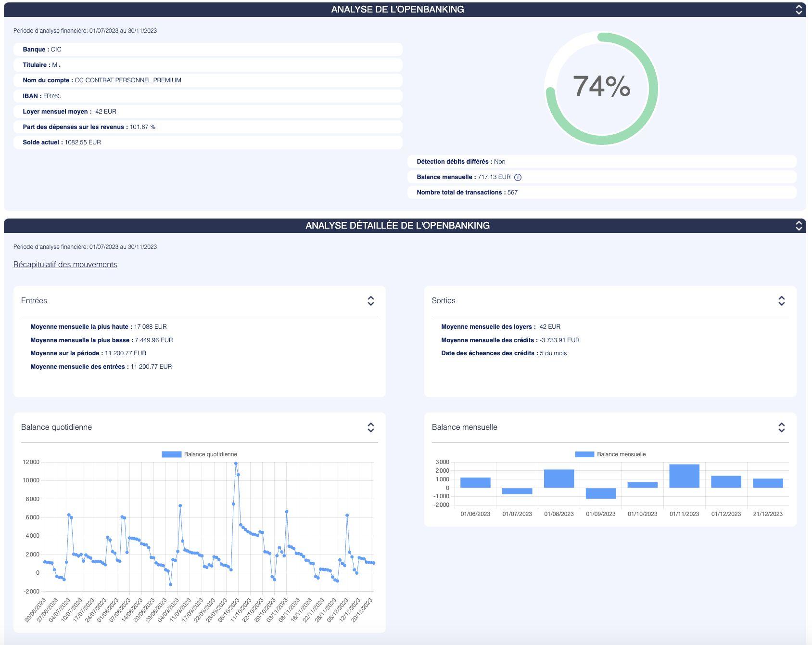Open the Récapitulatif des mouvements link
812x645 pixels.
(65, 265)
